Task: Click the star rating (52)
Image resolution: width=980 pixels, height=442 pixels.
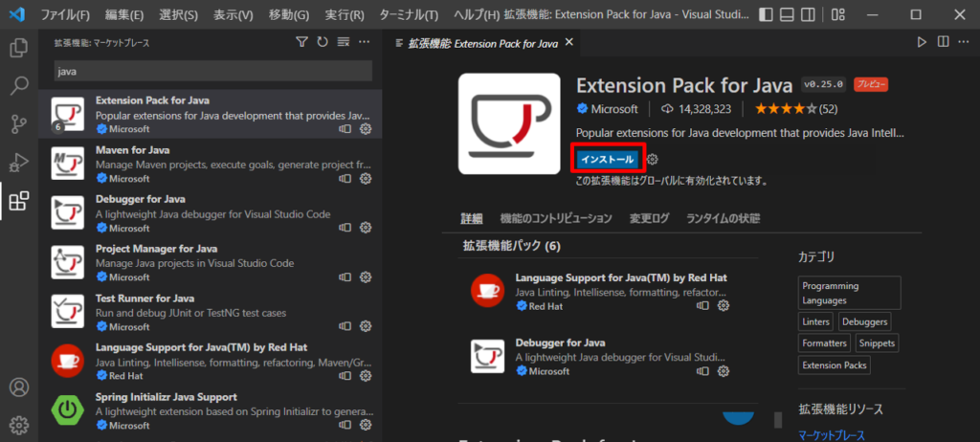Action: (796, 109)
